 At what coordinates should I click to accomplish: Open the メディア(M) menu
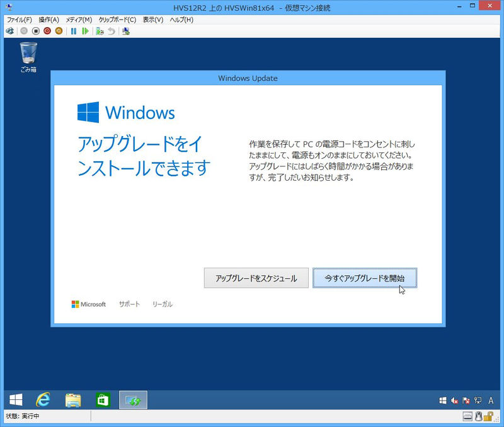click(x=79, y=20)
